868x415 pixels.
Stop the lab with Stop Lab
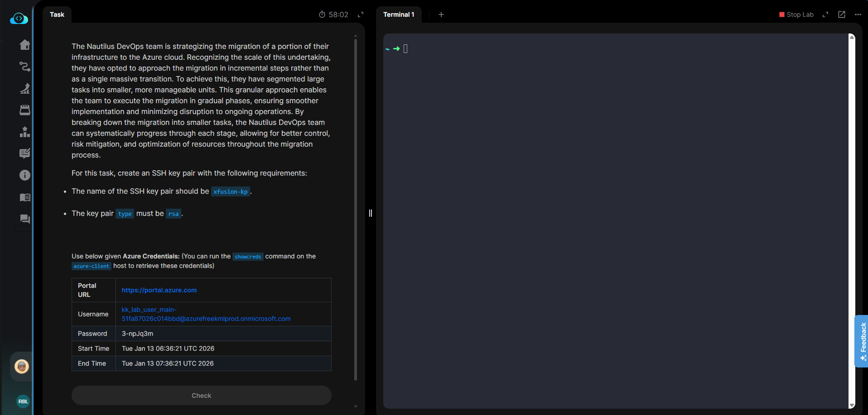[x=796, y=14]
